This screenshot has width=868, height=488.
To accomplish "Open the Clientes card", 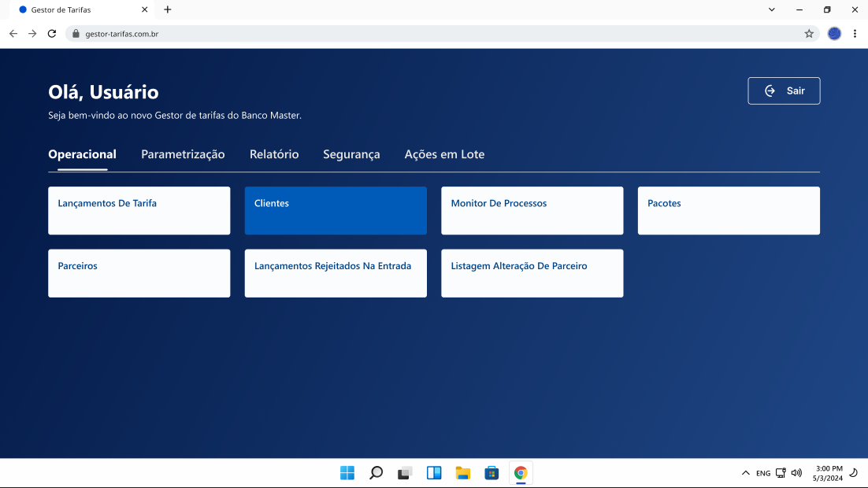I will click(336, 210).
